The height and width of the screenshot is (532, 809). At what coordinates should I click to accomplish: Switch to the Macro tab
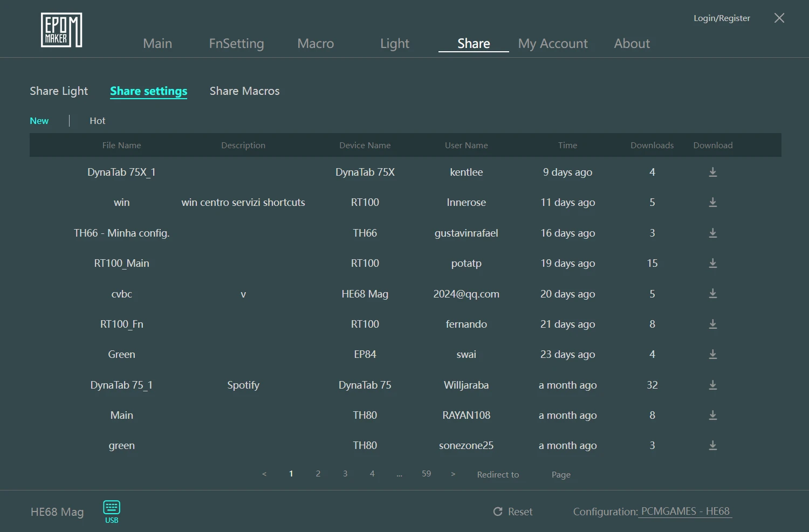316,44
